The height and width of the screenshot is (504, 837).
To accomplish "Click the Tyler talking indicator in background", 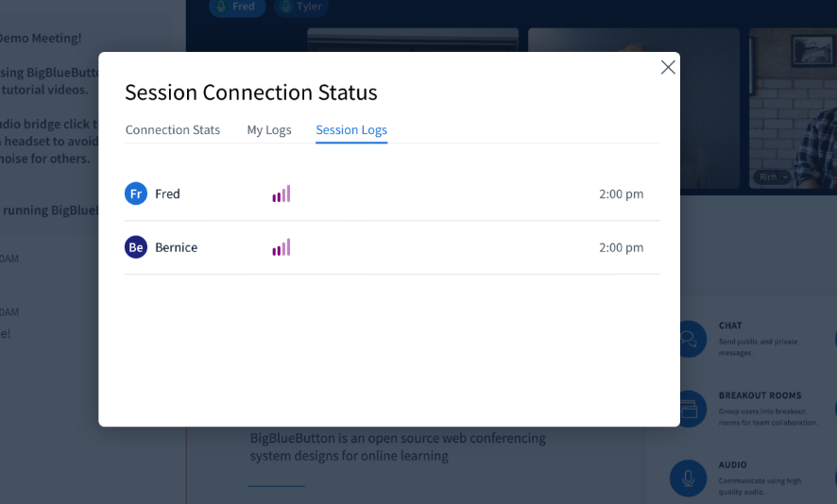I will [x=301, y=7].
